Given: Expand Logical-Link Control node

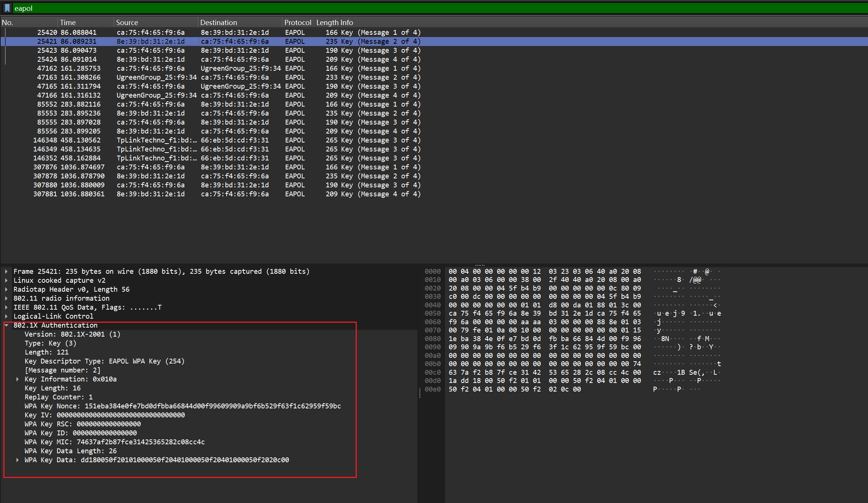Looking at the screenshot, I should 6,316.
